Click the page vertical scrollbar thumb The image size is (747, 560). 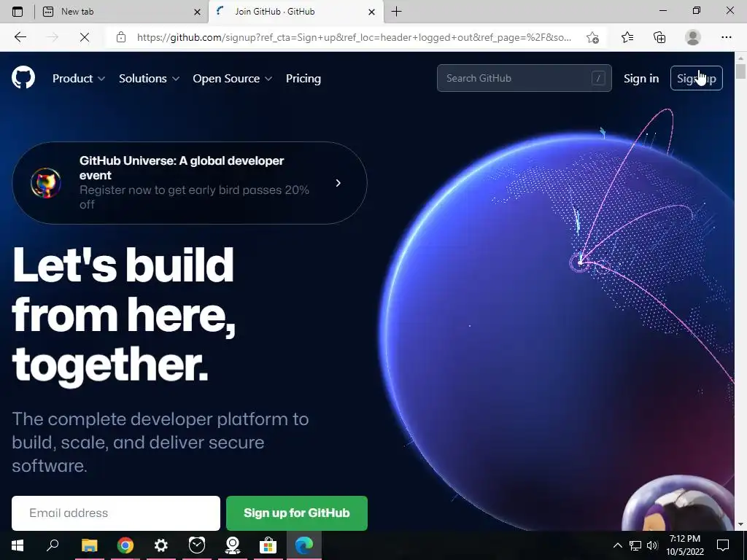[x=740, y=71]
